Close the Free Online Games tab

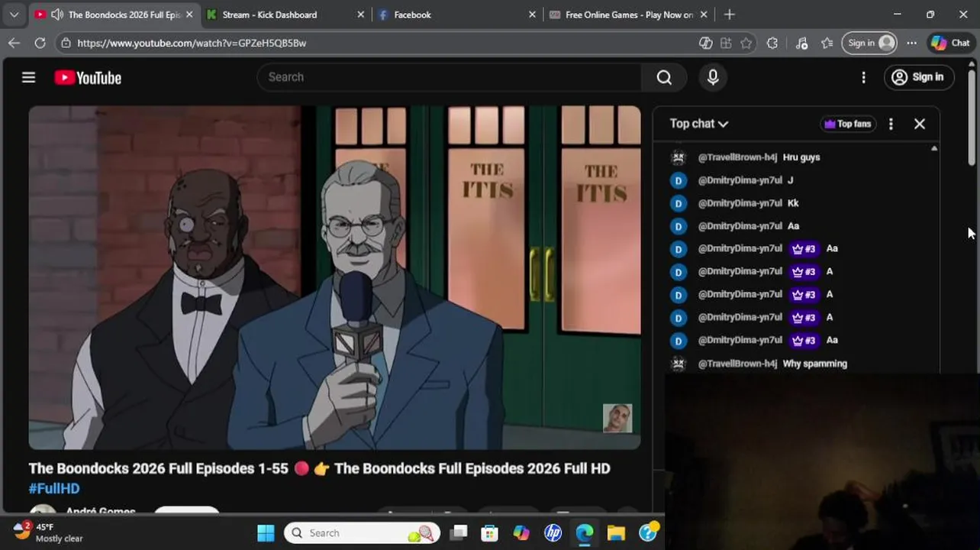(x=704, y=15)
